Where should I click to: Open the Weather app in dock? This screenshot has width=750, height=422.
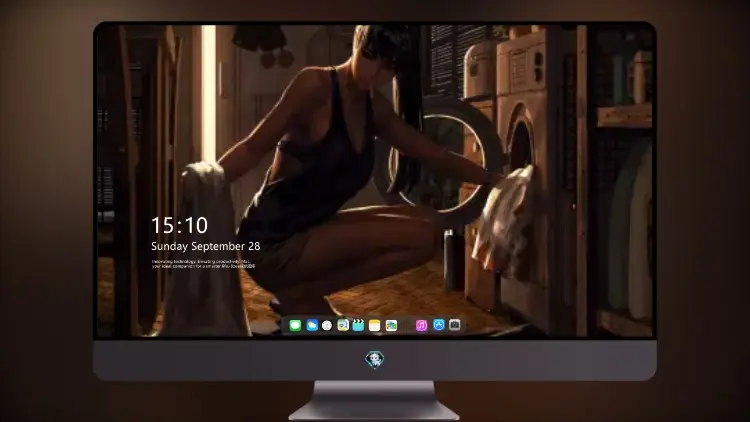pyautogui.click(x=311, y=325)
